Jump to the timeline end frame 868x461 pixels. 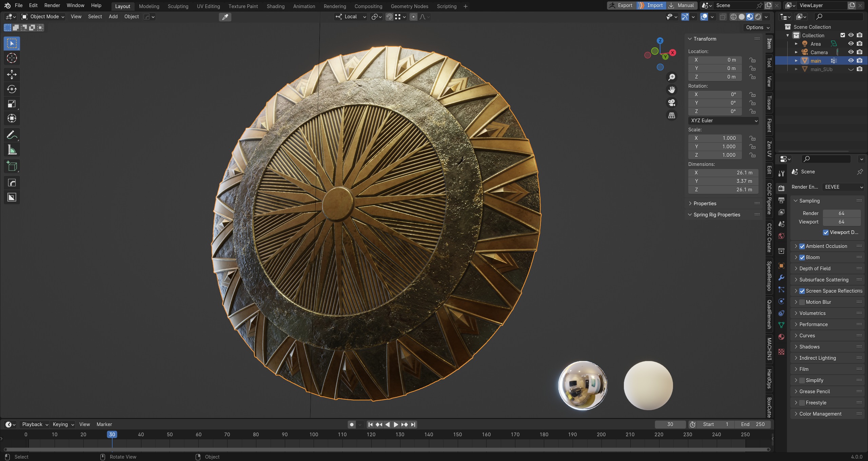click(413, 424)
